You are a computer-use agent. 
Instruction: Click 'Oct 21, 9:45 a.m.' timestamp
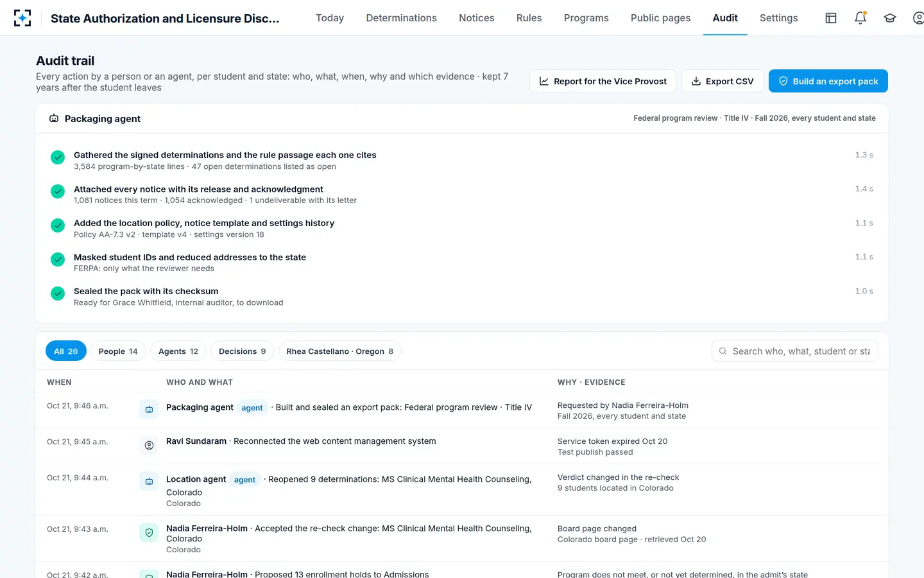(78, 442)
